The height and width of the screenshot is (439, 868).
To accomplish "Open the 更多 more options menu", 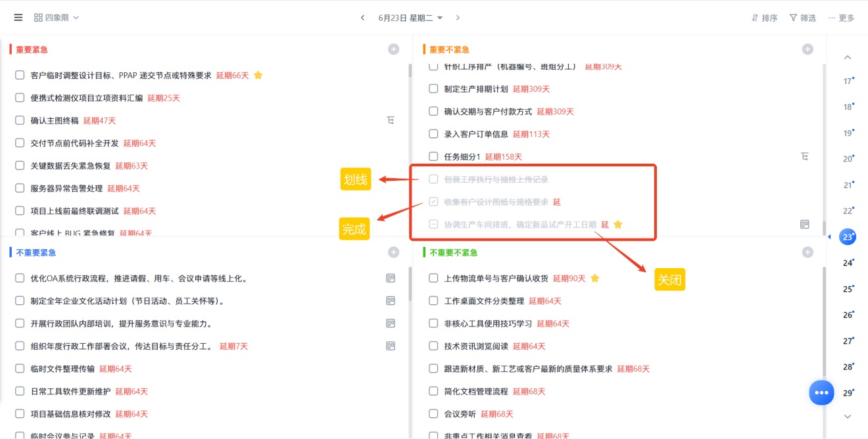I will coord(841,18).
